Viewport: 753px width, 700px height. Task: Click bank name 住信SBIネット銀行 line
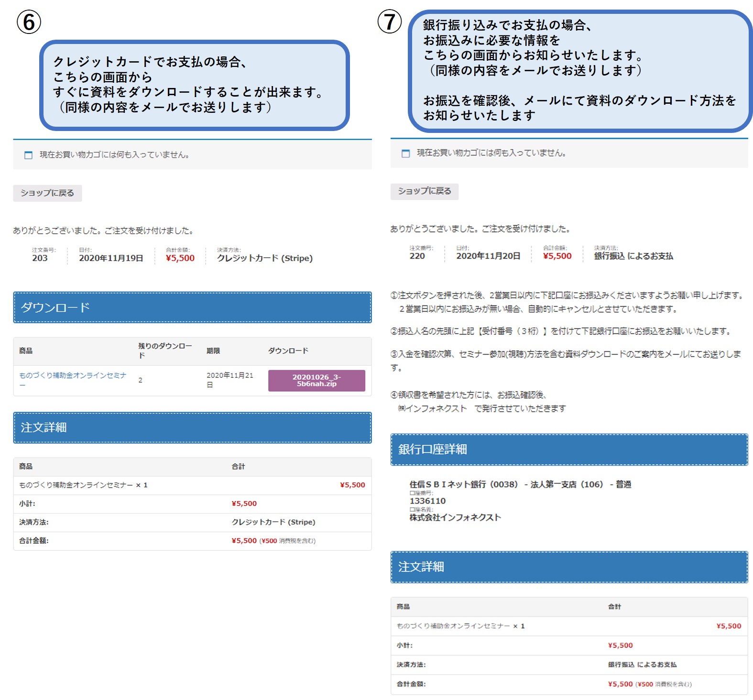pos(520,484)
